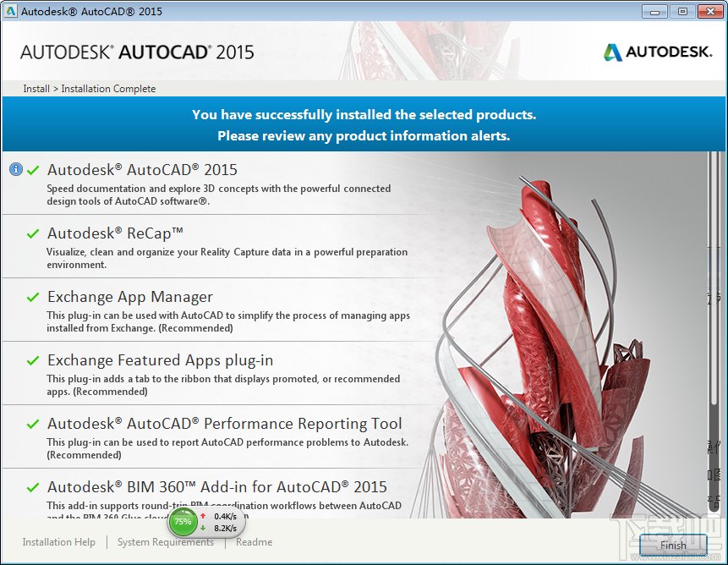Click the green checkmark beside Autodesk ReCap

31,233
